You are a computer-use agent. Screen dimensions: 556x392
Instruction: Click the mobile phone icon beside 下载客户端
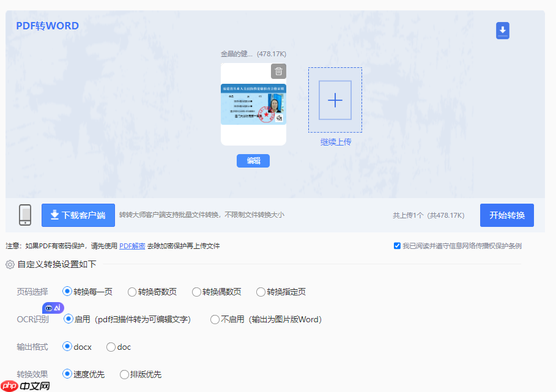(x=25, y=215)
